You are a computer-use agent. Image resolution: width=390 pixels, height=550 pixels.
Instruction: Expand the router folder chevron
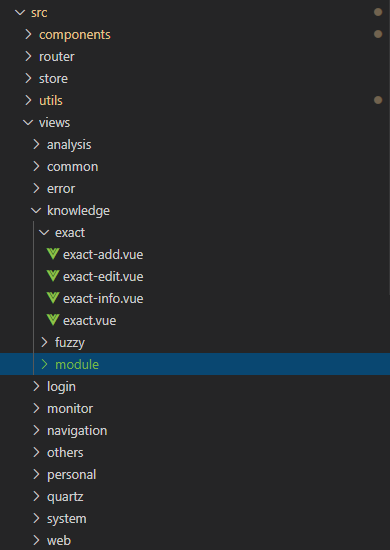coord(28,56)
